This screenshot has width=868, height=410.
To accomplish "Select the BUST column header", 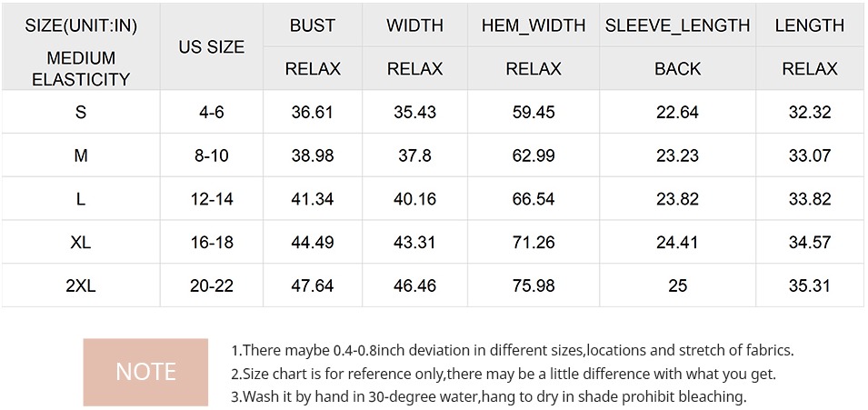I will click(x=313, y=25).
